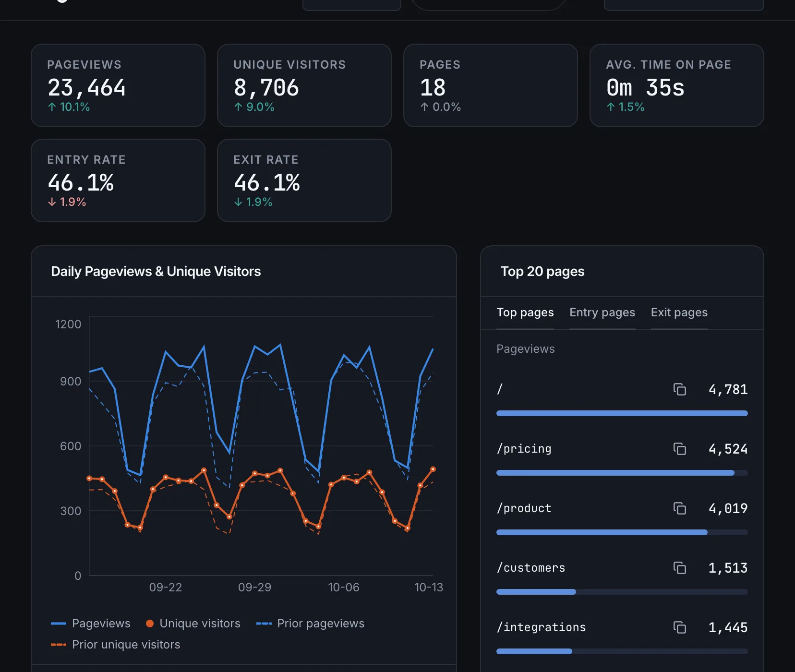Open the Pages 18 stat card

coord(491,85)
